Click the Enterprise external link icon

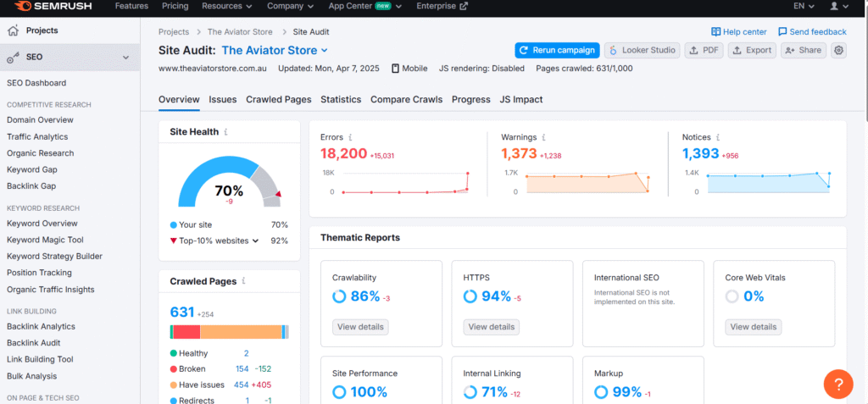click(x=464, y=7)
